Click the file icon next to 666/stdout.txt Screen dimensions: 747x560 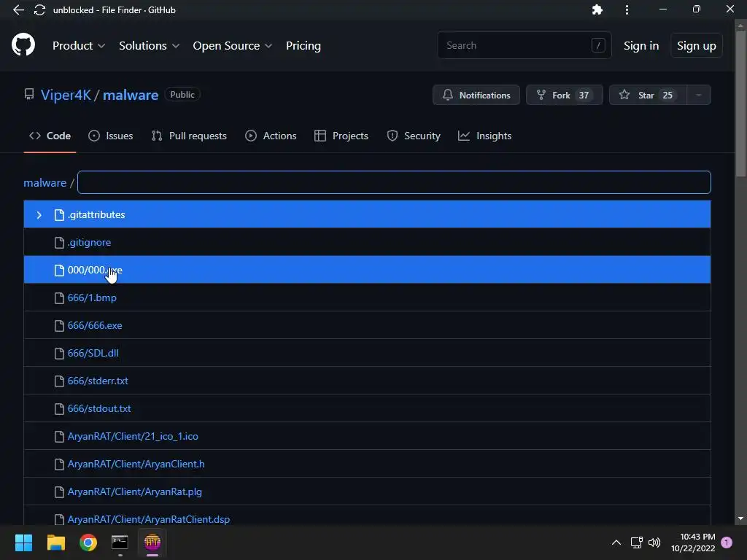click(x=59, y=408)
